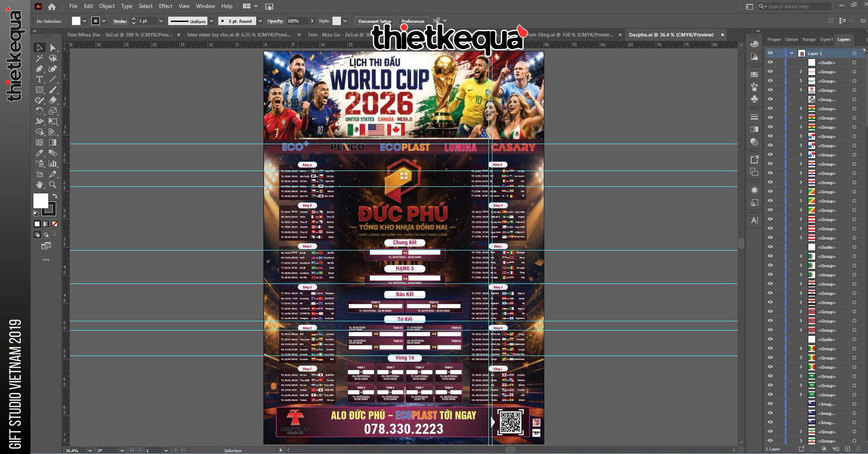The width and height of the screenshot is (868, 454).
Task: Choose the Scale tool
Action: coord(53,111)
